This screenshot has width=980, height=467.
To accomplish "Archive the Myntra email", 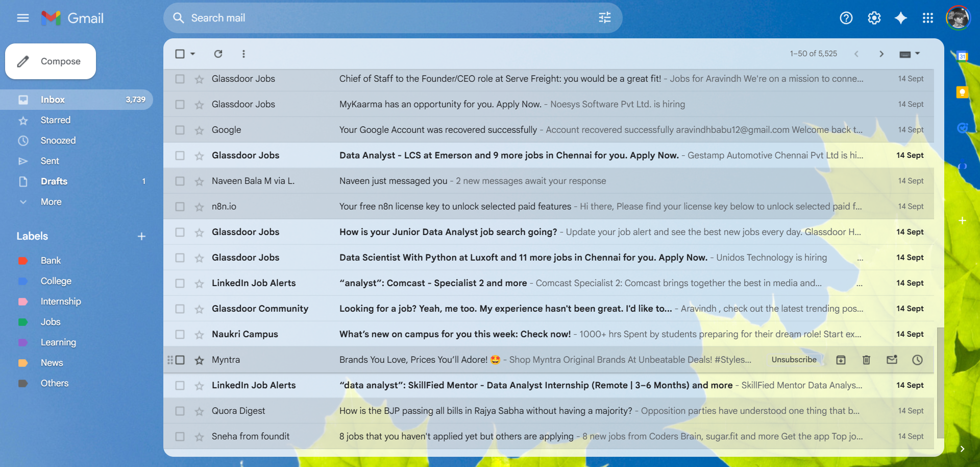I will click(841, 360).
